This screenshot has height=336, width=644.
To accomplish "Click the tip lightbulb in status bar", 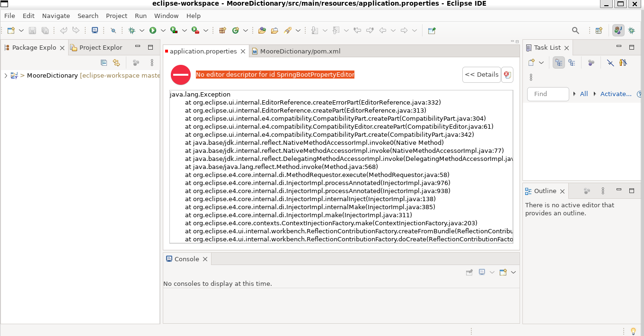I will pos(634,331).
